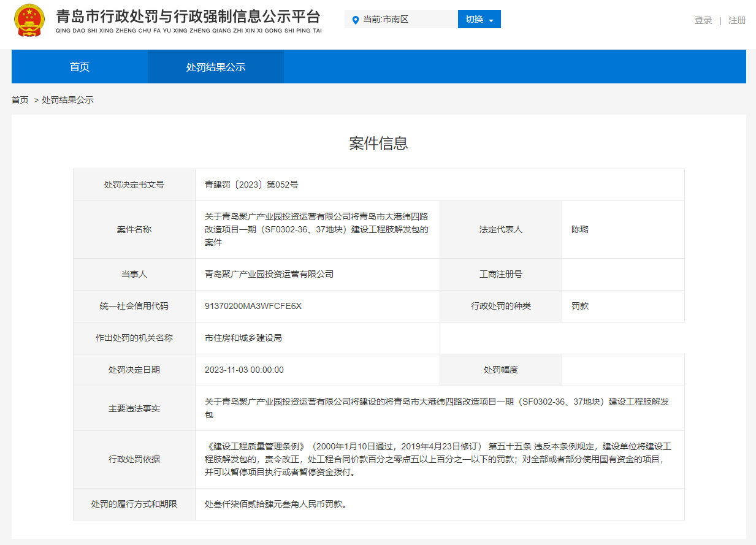Click the 案件名称 label cell

134,229
